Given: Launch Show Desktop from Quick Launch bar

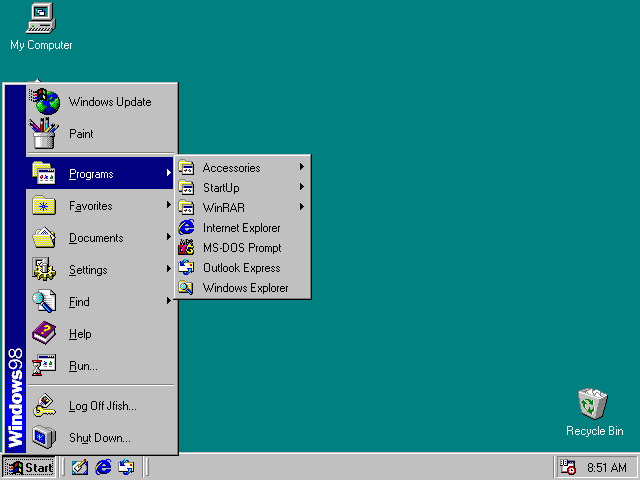Looking at the screenshot, I should coord(80,467).
